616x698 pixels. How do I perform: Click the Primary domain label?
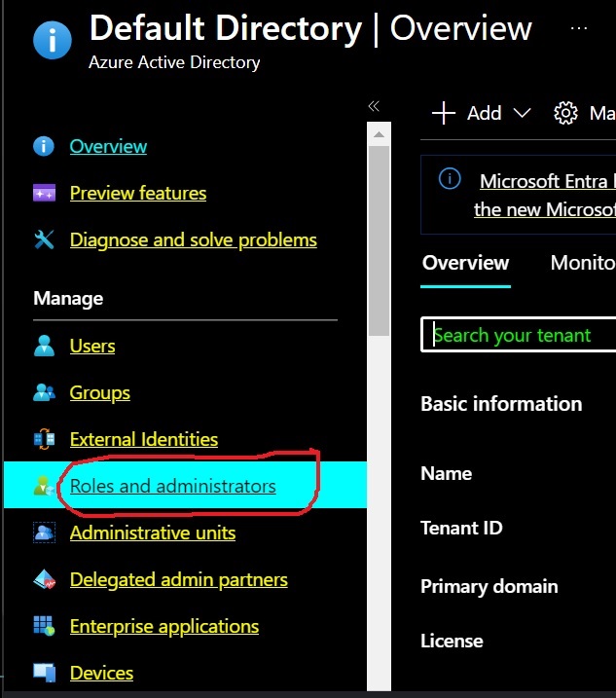(x=489, y=586)
